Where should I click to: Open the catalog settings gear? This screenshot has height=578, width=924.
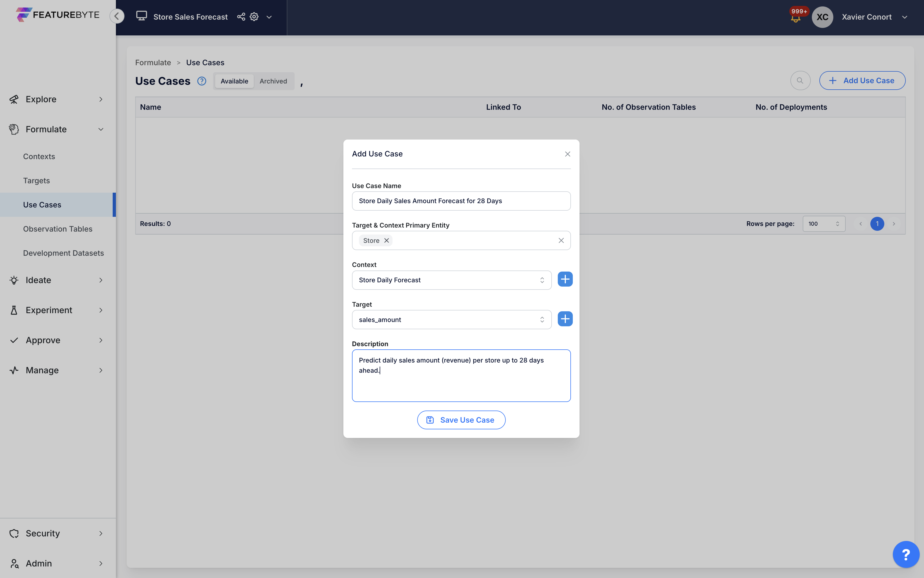click(254, 17)
